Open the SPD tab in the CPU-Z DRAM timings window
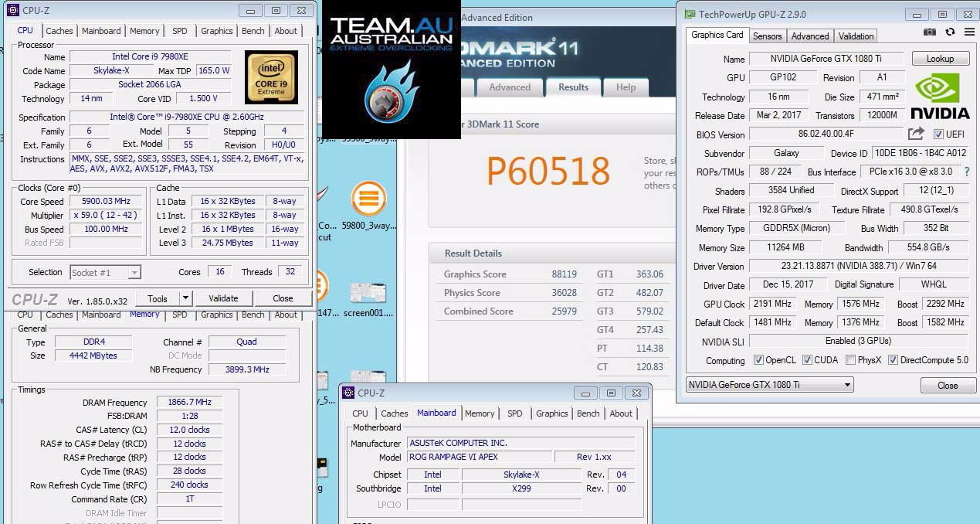This screenshot has width=980, height=524. pos(180,315)
